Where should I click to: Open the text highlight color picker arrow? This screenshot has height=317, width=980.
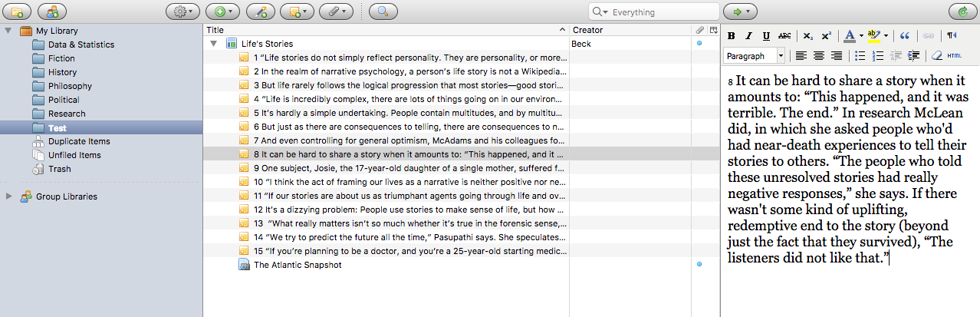[x=886, y=35]
